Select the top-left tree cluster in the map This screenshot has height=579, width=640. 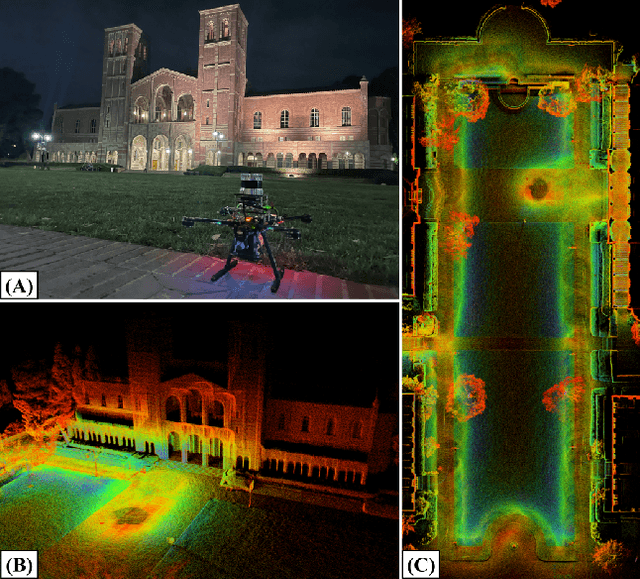pyautogui.click(x=464, y=100)
